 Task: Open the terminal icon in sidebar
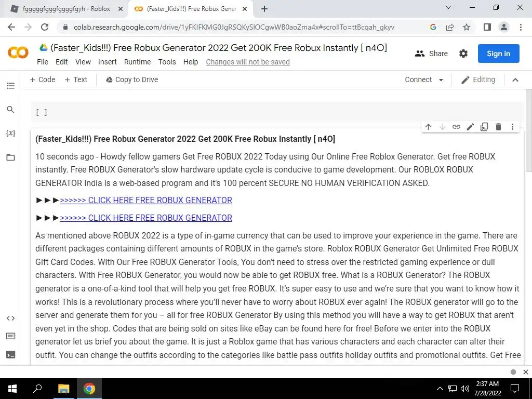point(10,355)
